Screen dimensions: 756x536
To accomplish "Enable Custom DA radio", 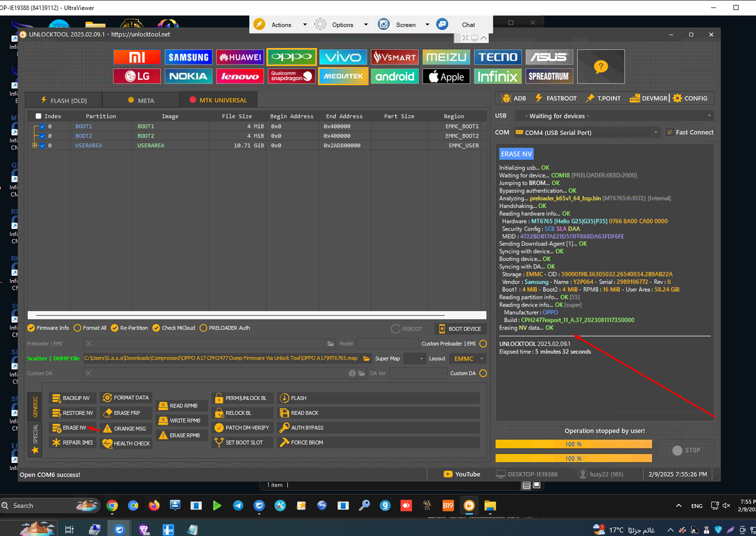I will (483, 373).
